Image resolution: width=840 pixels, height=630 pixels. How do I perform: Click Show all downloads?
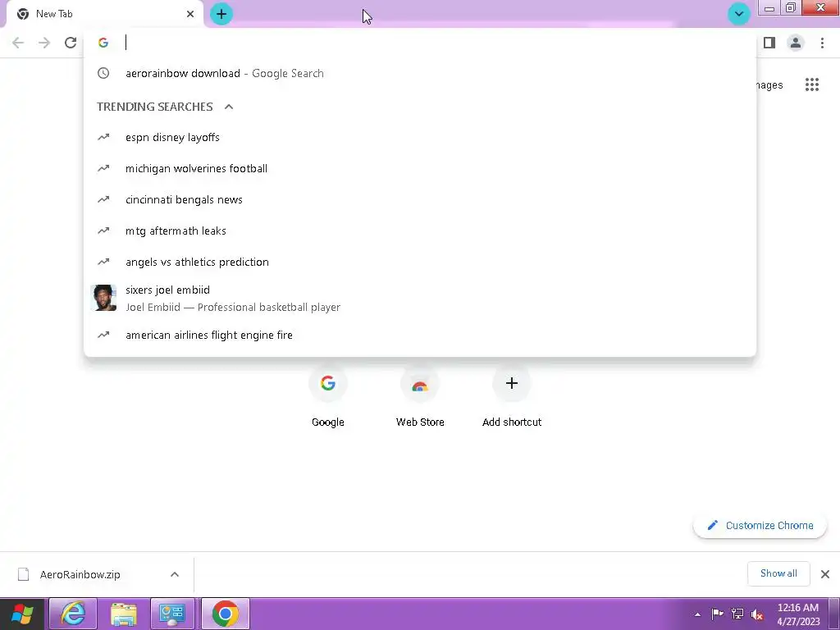778,573
